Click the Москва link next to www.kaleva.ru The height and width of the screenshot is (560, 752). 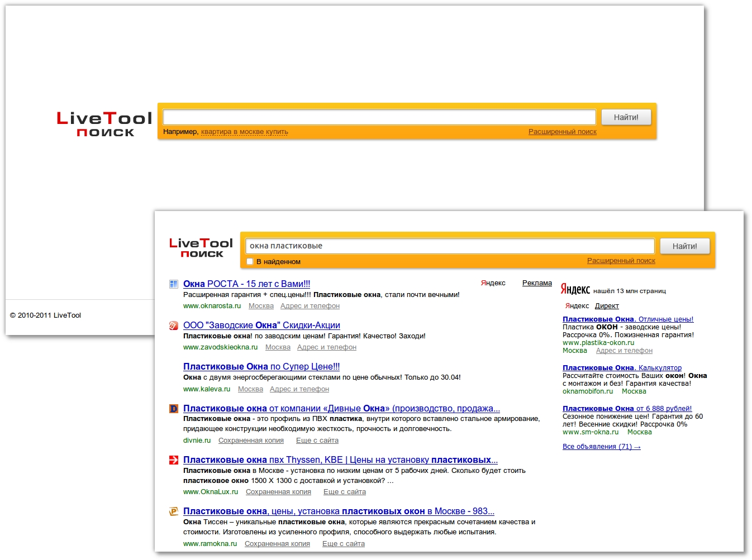tap(250, 389)
